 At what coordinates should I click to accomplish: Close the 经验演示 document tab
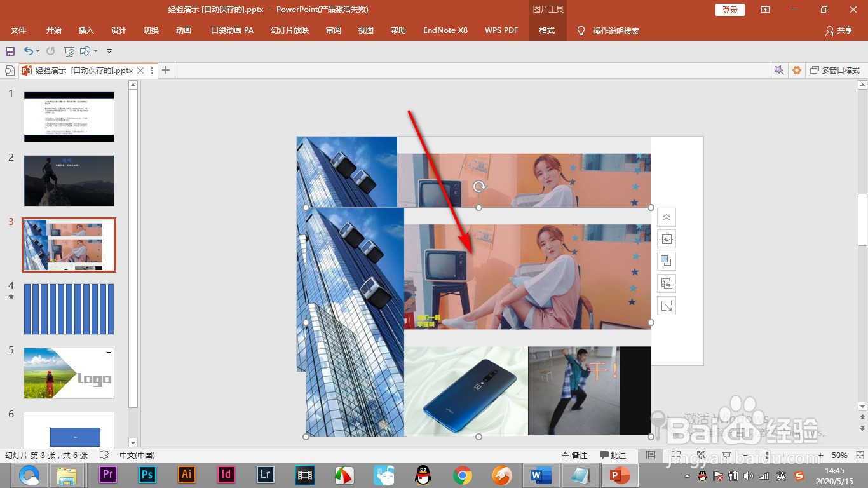click(141, 71)
